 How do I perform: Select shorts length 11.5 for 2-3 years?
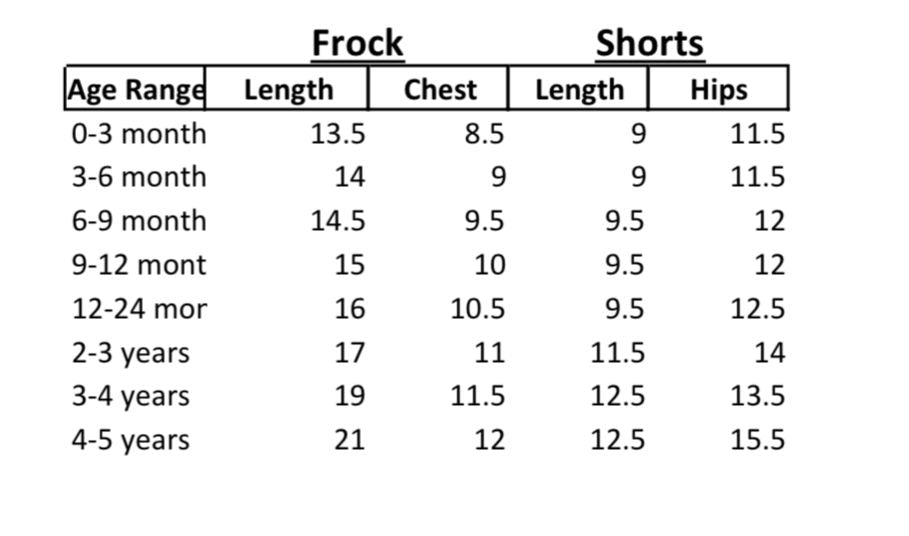617,353
